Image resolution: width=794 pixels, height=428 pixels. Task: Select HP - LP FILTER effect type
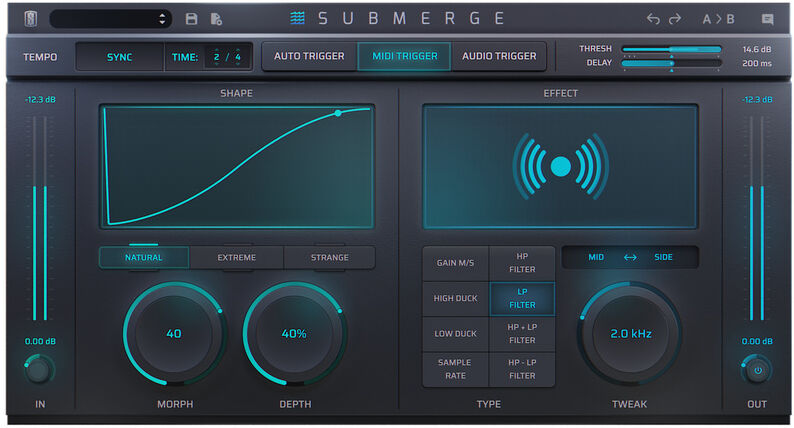point(522,369)
